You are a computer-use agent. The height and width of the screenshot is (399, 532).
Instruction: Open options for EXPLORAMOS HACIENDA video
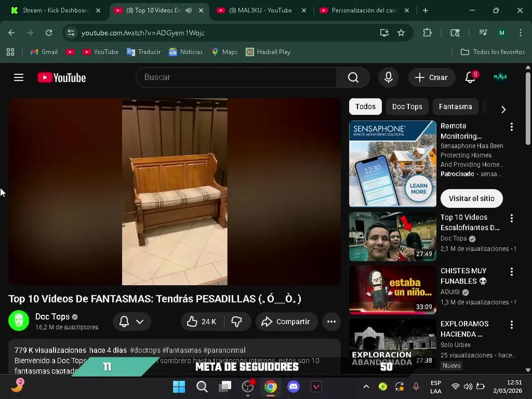511,325
